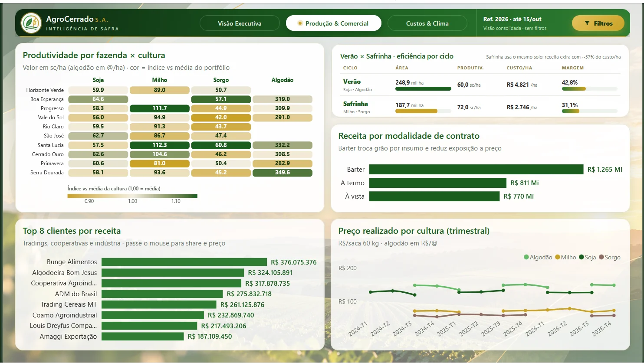Select Horizonte Verde Soja cell 59.9
Screen dimensions: 644x363
tap(98, 90)
